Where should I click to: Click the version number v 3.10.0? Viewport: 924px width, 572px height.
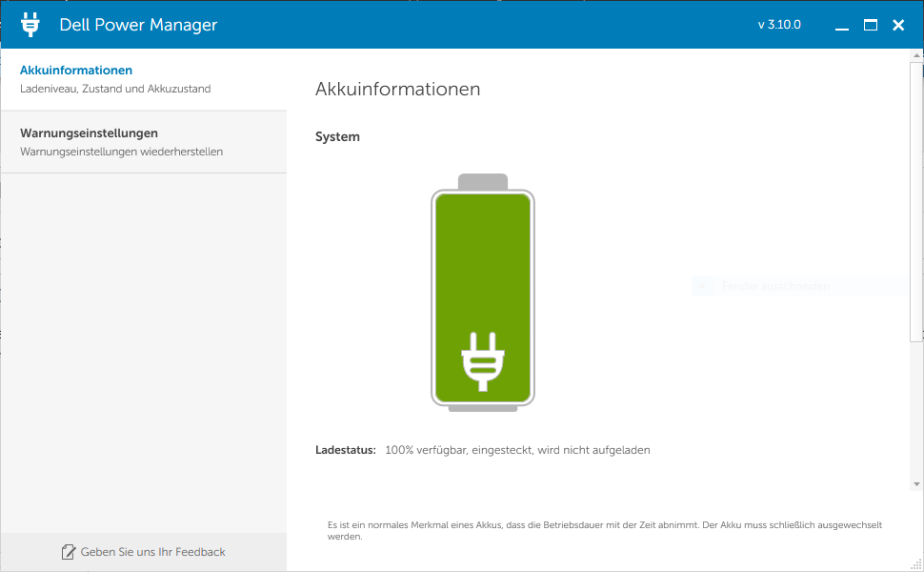point(779,25)
